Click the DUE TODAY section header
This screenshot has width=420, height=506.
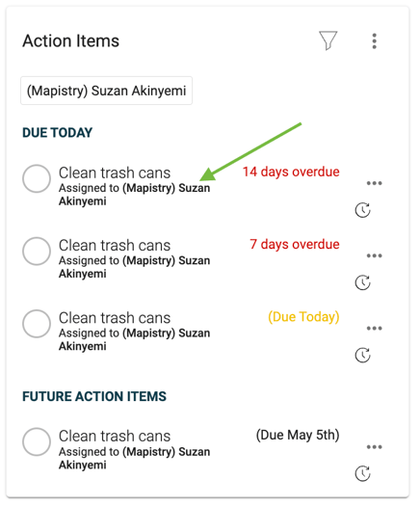58,133
